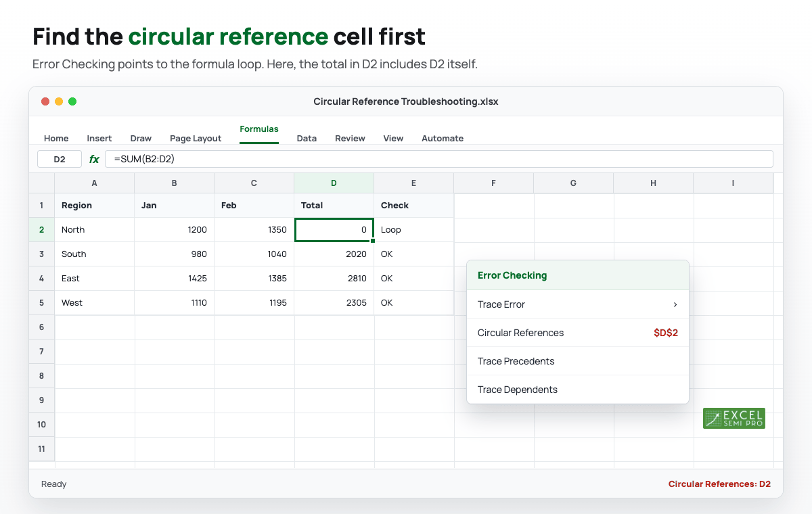Click the 'South' region cell
The image size is (812, 514).
point(94,254)
